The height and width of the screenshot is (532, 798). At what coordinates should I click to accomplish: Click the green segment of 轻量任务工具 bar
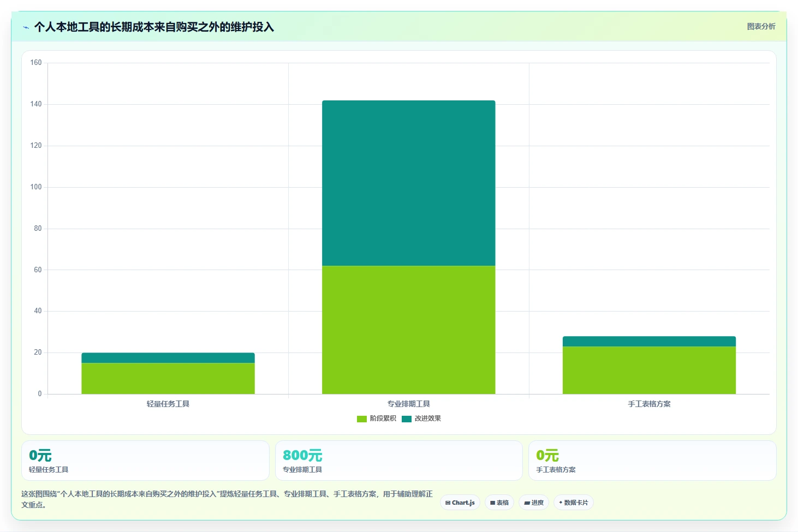(x=168, y=378)
